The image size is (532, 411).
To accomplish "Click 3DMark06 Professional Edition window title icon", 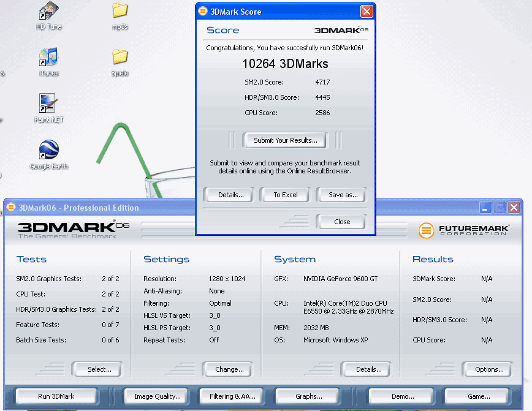I will pyautogui.click(x=11, y=207).
